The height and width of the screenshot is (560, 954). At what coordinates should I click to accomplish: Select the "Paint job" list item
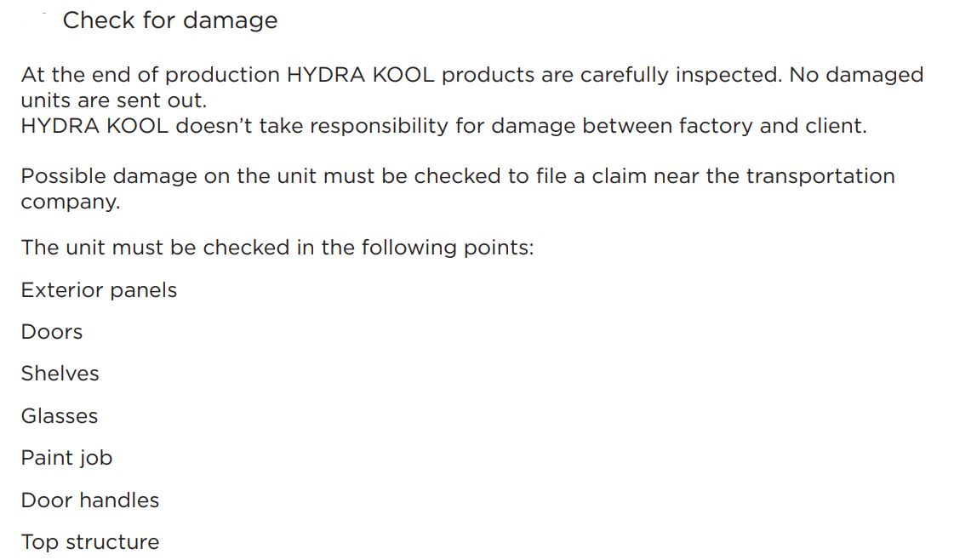pyautogui.click(x=66, y=459)
